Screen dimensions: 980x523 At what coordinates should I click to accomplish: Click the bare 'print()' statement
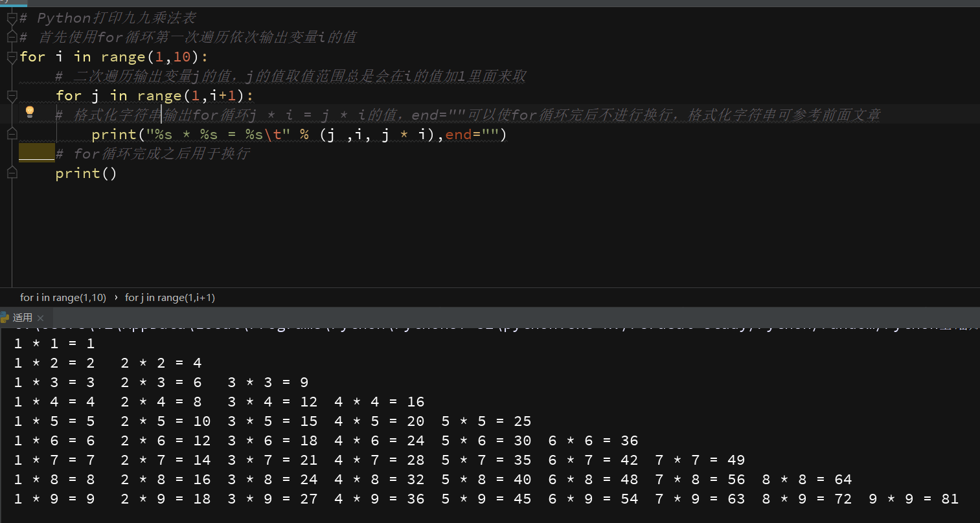tap(86, 173)
